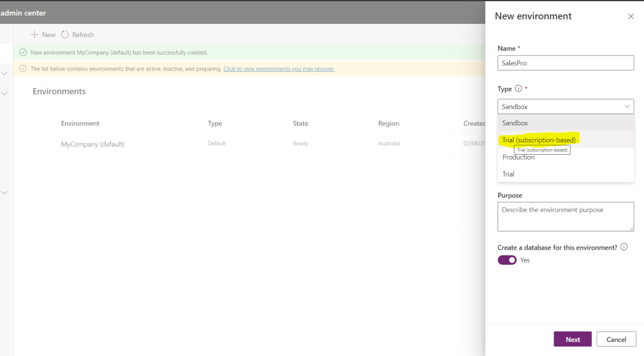Close the New environment panel
644x356 pixels.
point(631,16)
